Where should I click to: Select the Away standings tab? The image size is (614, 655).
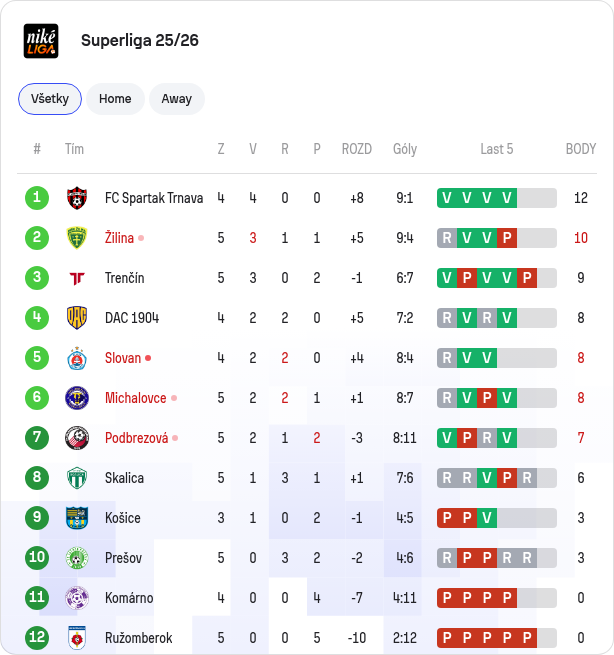177,99
